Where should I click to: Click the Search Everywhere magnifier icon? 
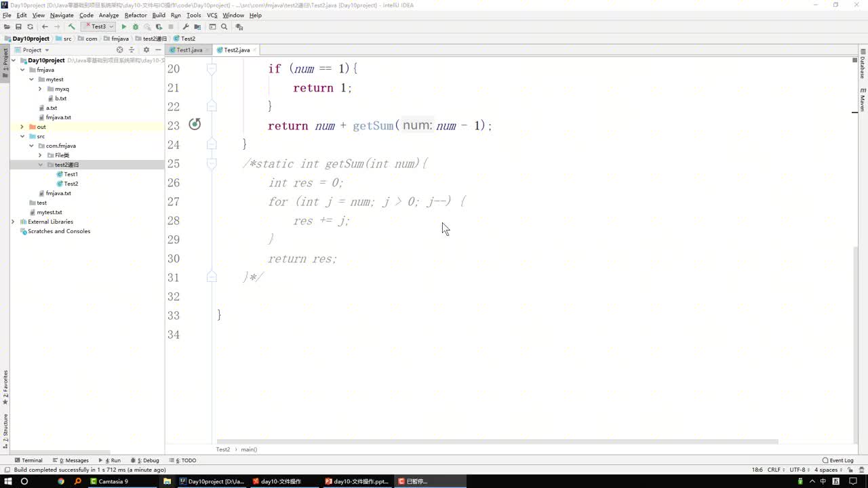(224, 27)
